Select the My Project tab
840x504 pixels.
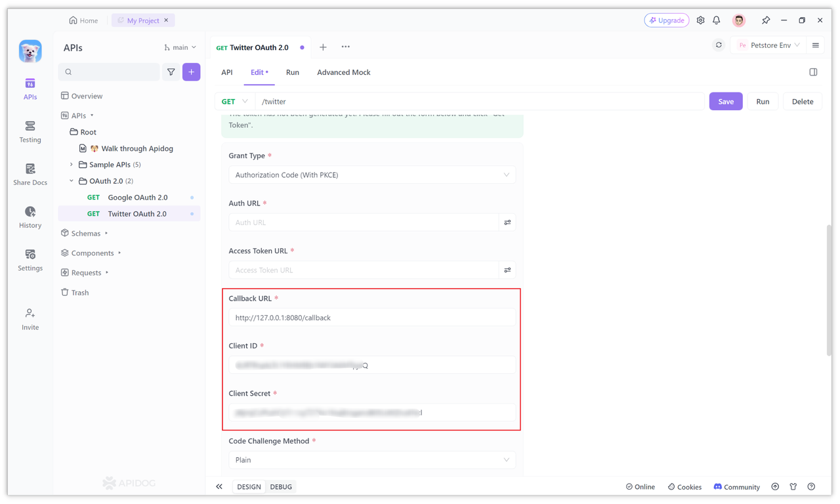click(x=142, y=20)
